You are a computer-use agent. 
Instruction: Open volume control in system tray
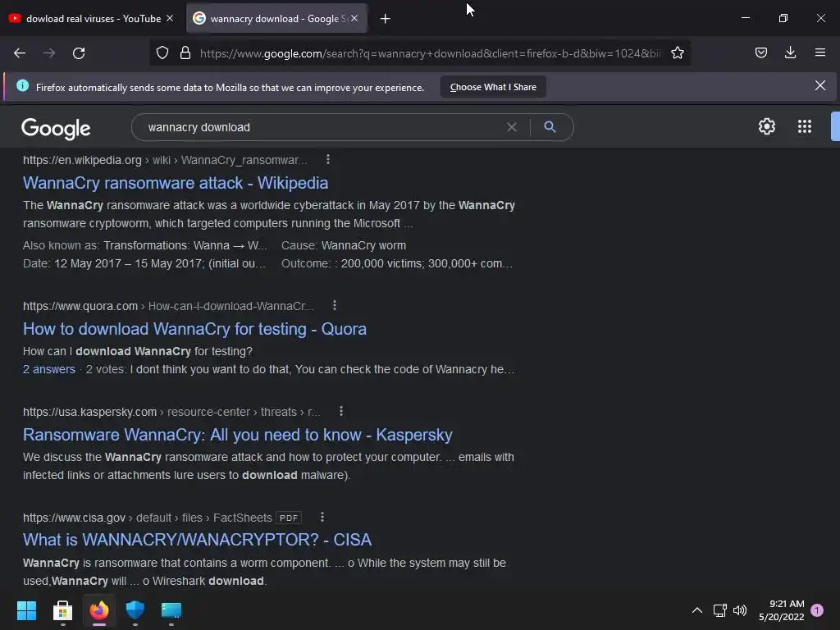[740, 610]
